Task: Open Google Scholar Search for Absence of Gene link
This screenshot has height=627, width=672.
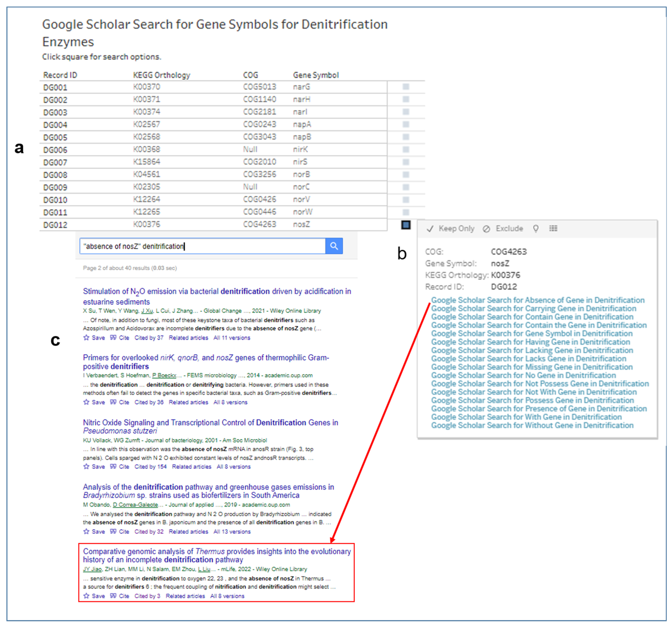Action: click(537, 300)
